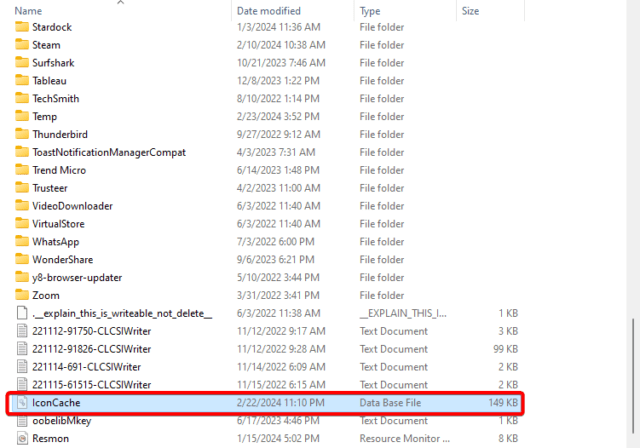Sort files by the Name column header

click(28, 11)
